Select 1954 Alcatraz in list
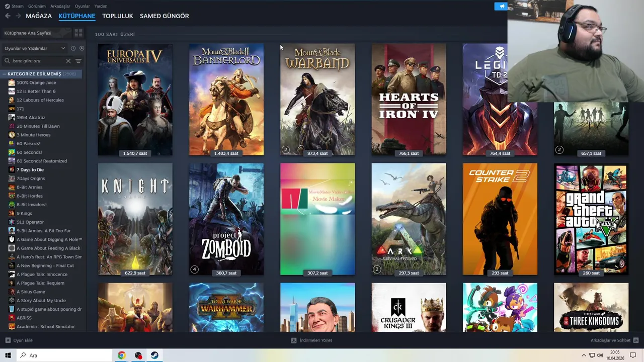 point(31,118)
